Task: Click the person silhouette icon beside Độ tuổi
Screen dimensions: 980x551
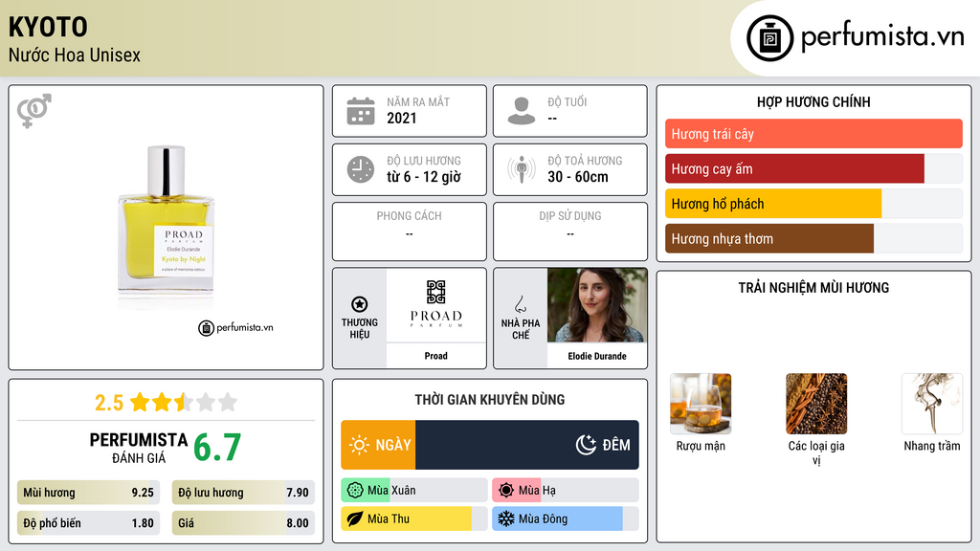Action: [x=522, y=111]
